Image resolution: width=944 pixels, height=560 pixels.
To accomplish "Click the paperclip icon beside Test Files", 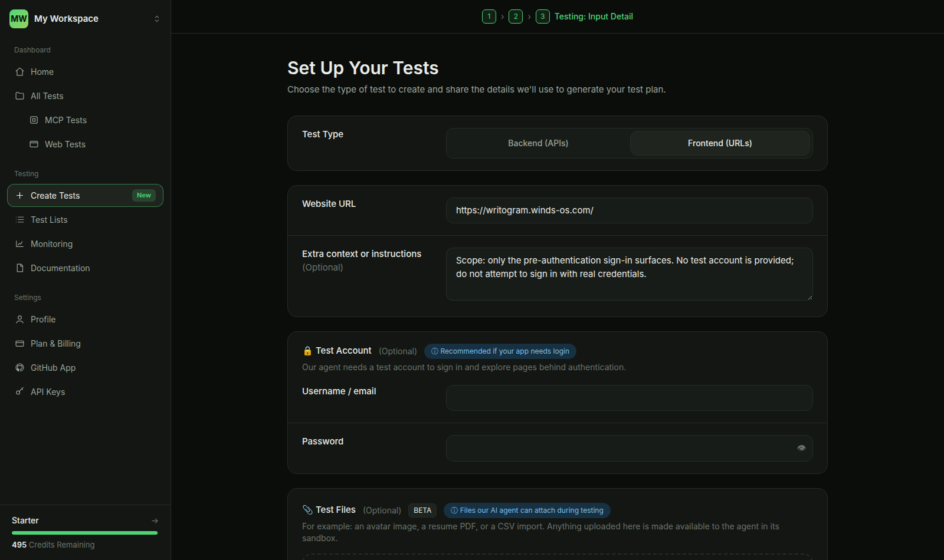I will 307,510.
